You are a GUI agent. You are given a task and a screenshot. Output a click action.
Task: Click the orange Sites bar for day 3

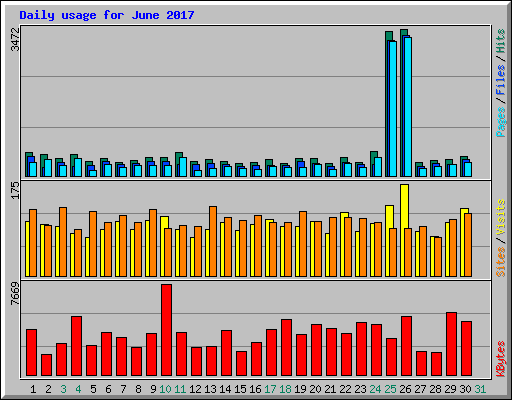[63, 242]
